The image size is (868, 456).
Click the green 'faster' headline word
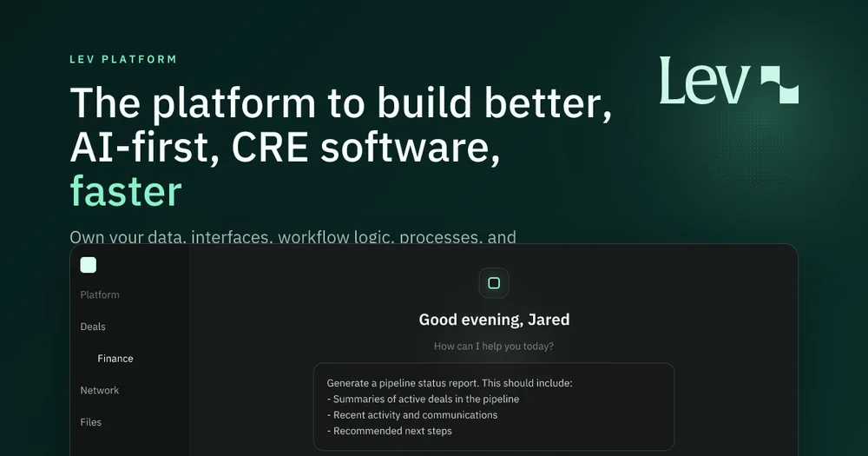(126, 191)
